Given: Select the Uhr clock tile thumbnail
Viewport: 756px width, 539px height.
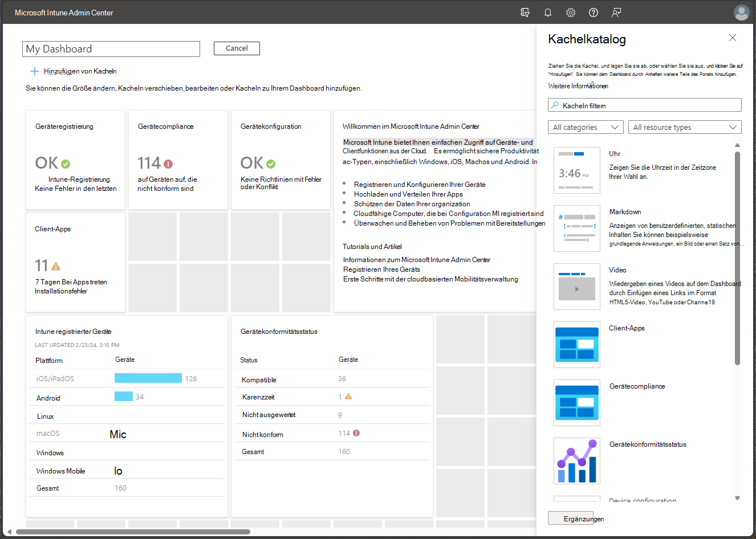Looking at the screenshot, I should point(576,170).
